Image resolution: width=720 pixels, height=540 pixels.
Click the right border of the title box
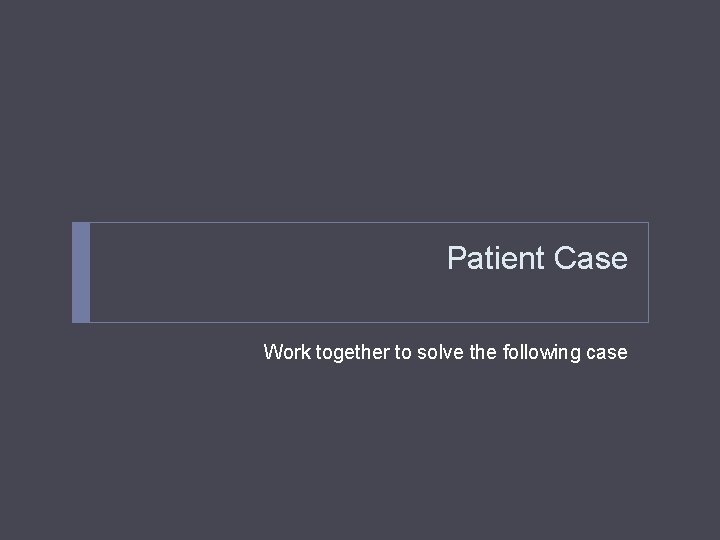(x=648, y=272)
